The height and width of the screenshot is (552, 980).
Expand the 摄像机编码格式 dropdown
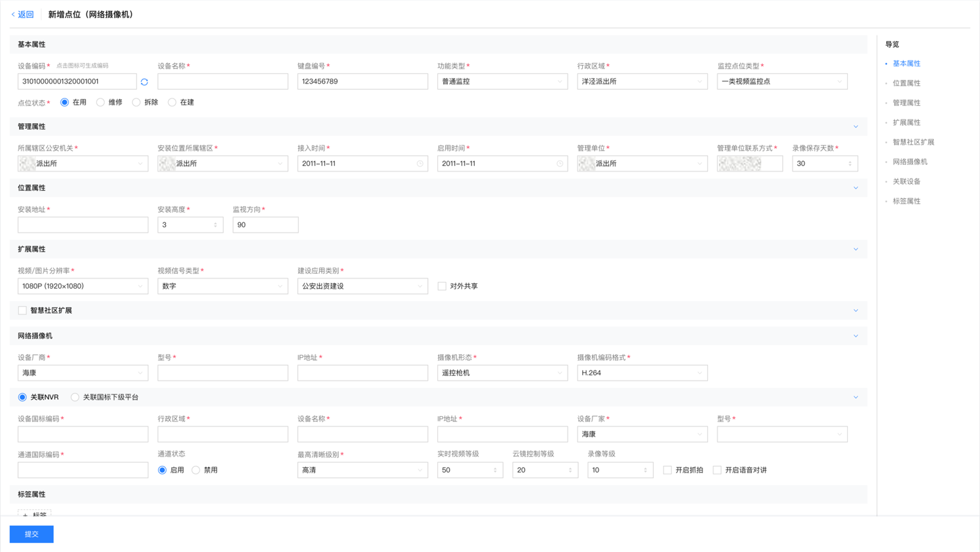pyautogui.click(x=642, y=373)
